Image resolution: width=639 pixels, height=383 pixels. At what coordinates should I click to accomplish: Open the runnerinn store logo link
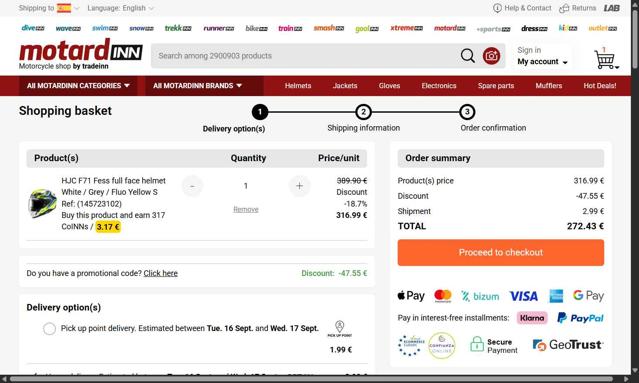click(219, 28)
